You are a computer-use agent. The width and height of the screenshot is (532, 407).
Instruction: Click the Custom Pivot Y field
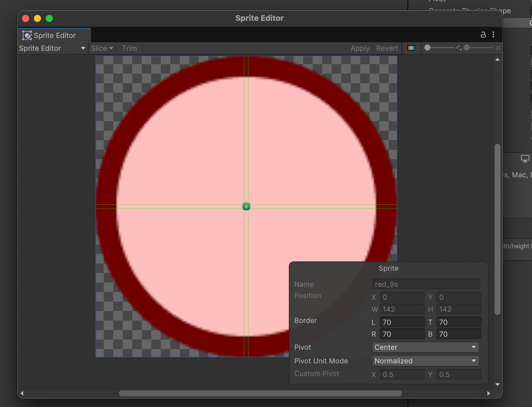(x=459, y=375)
